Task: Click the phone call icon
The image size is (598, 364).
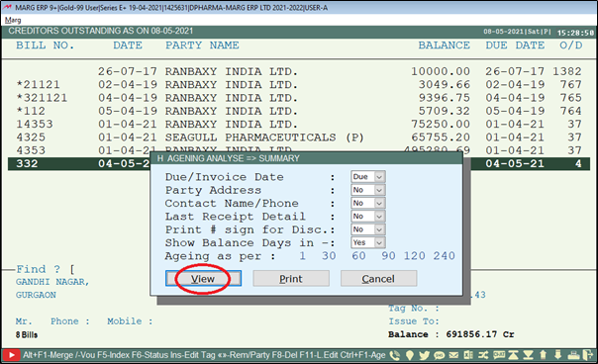Action: [x=395, y=355]
